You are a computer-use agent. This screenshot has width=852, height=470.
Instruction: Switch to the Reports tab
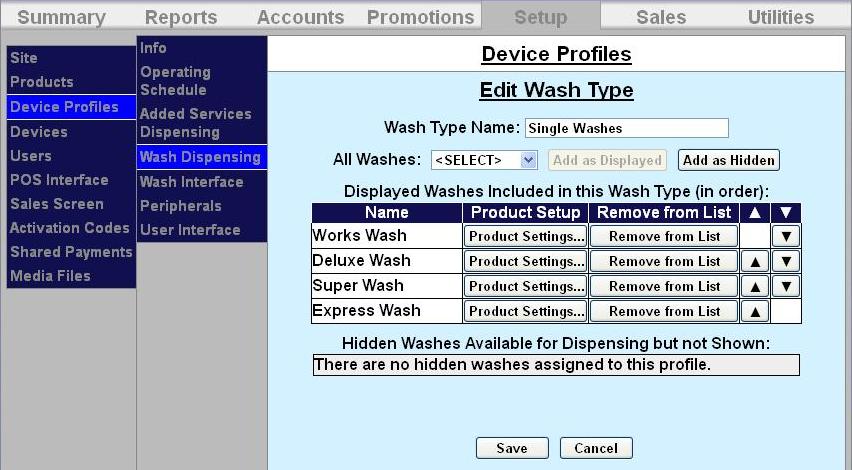tap(181, 17)
